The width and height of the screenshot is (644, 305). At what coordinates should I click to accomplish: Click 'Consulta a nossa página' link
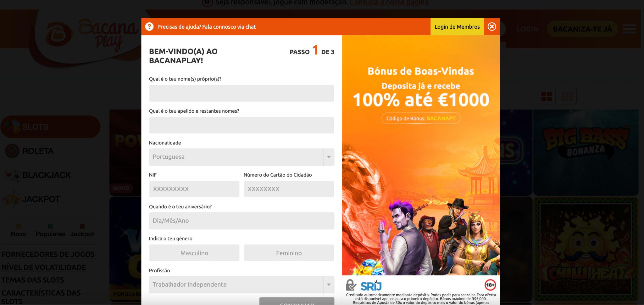(x=389, y=3)
